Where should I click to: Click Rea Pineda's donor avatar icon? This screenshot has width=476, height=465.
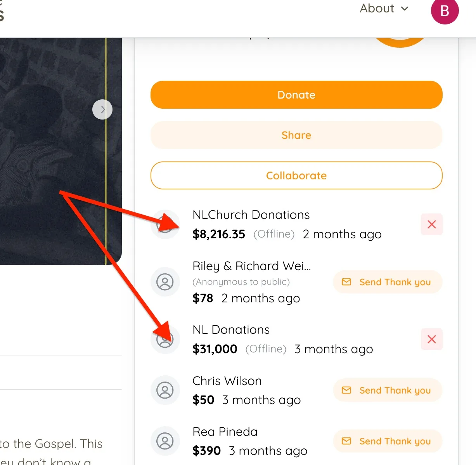(165, 441)
